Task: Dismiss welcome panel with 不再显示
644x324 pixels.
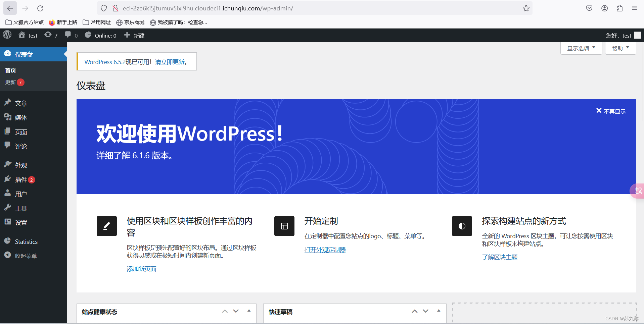Action: tap(611, 111)
